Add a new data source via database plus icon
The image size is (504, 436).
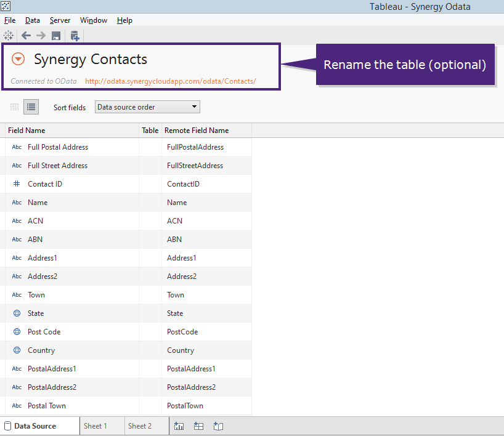[x=75, y=36]
